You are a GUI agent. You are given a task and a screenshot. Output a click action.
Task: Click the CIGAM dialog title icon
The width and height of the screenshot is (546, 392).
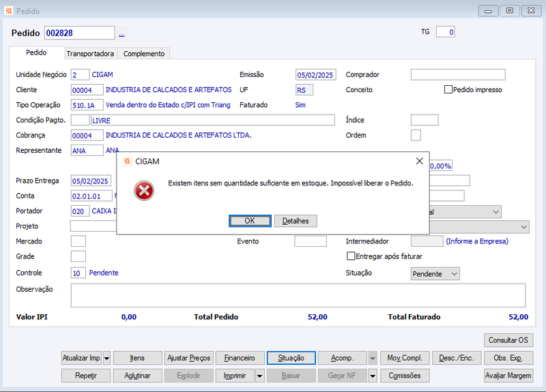tap(127, 162)
